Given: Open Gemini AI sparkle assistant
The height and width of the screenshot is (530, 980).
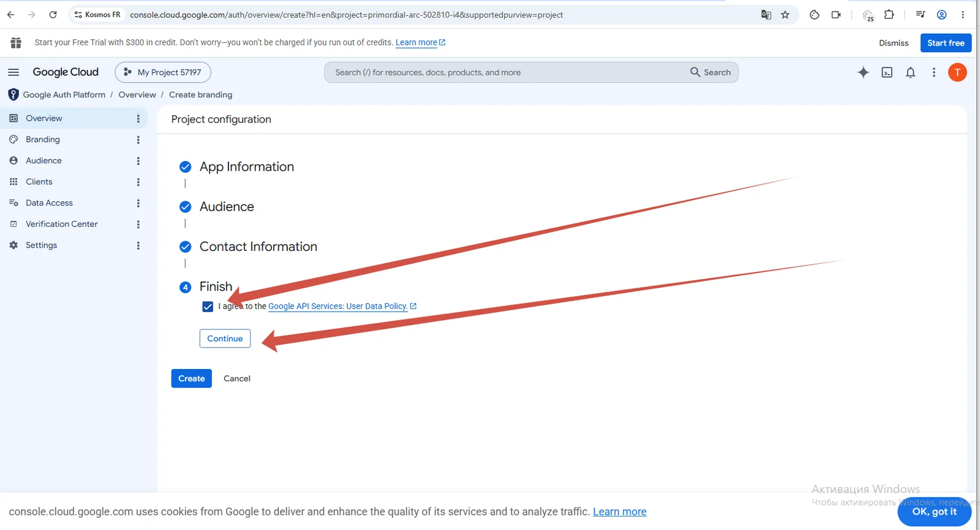Looking at the screenshot, I should click(863, 72).
